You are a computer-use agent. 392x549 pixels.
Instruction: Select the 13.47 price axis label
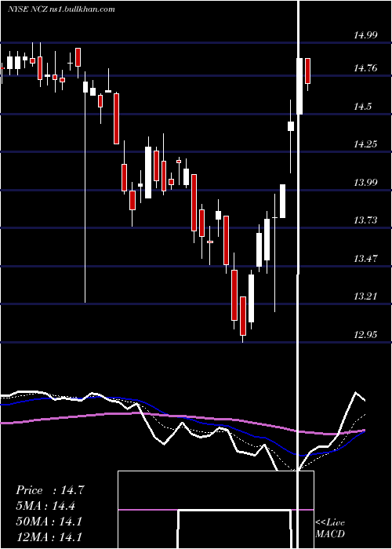coord(365,259)
